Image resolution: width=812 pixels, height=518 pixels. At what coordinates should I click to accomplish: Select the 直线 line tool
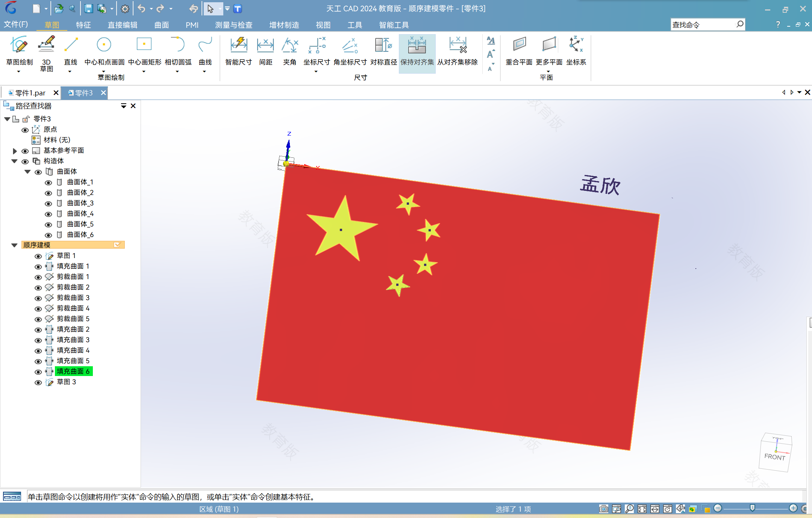(71, 51)
